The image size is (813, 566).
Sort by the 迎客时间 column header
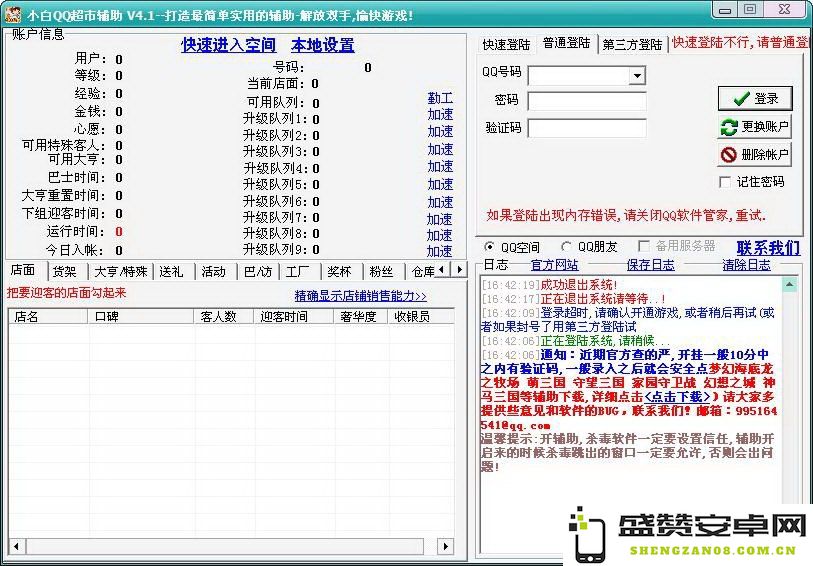[294, 316]
